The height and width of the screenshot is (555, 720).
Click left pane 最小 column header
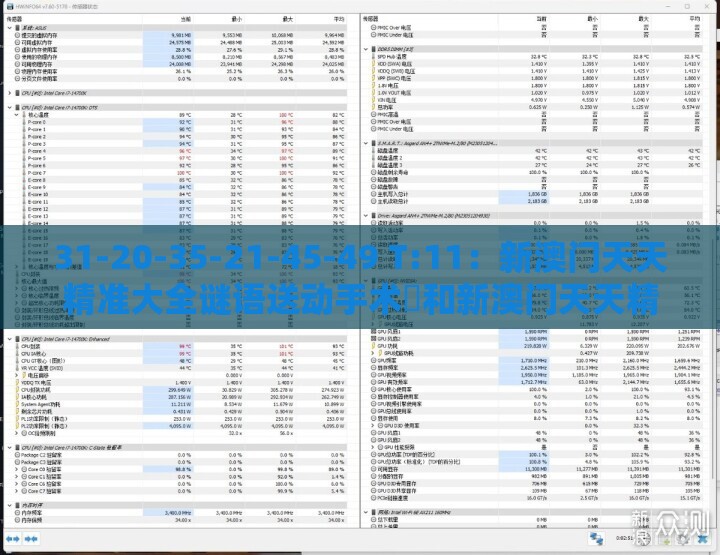tap(236, 19)
